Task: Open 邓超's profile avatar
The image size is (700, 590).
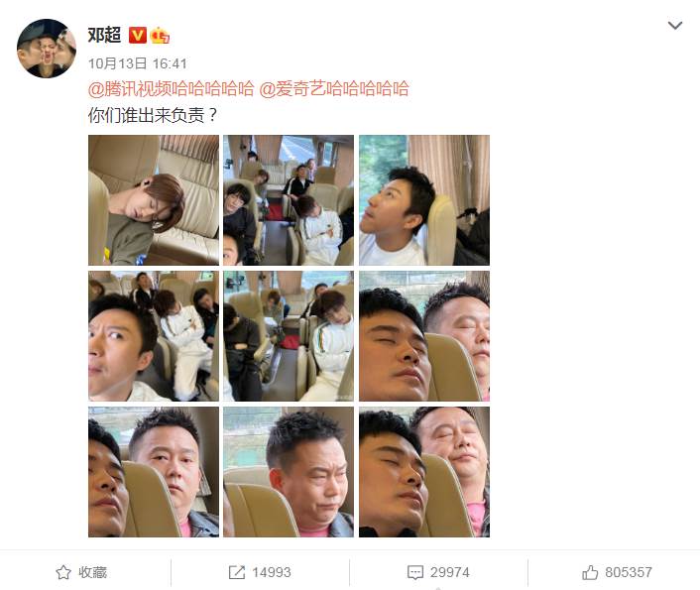Action: coord(47,49)
